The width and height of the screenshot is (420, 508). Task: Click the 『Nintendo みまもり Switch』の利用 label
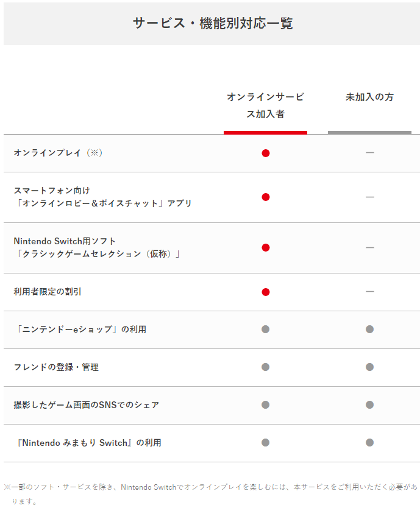pyautogui.click(x=89, y=443)
